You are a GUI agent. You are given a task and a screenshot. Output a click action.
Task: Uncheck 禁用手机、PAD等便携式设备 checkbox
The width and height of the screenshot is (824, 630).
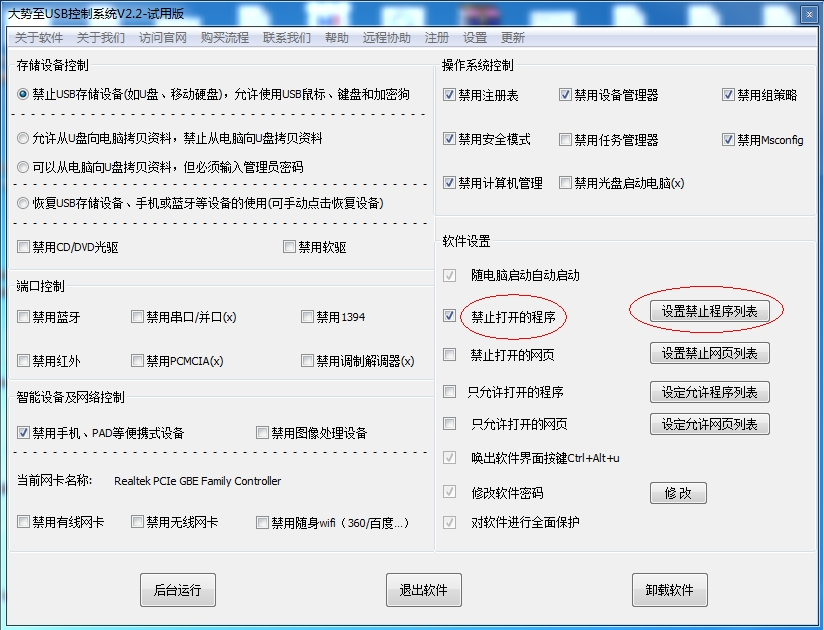tap(23, 432)
